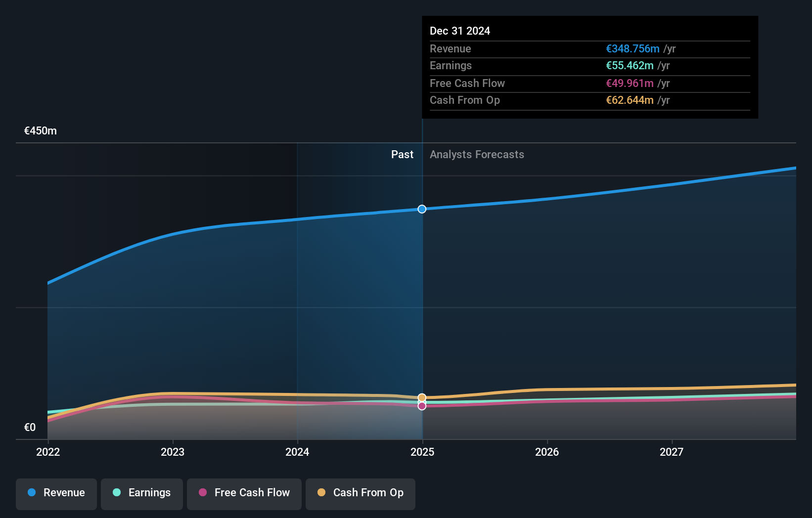This screenshot has height=518, width=812.
Task: Click the Past label
Action: tap(402, 155)
